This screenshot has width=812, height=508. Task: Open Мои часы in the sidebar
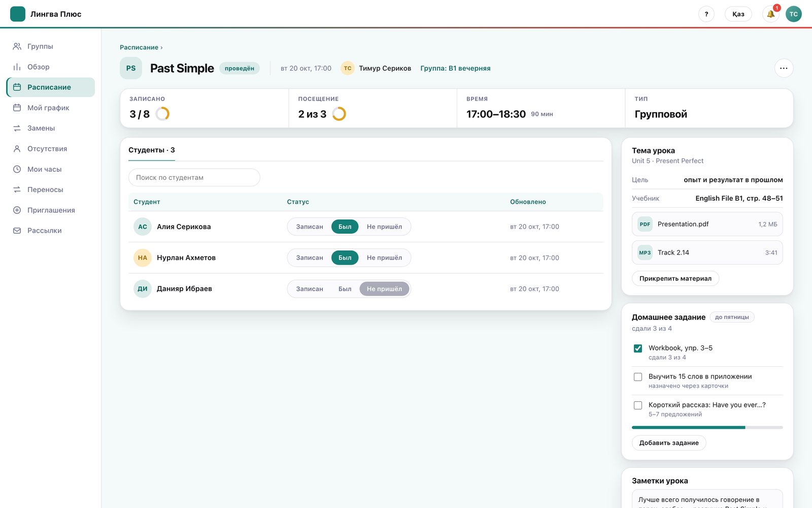pyautogui.click(x=51, y=169)
